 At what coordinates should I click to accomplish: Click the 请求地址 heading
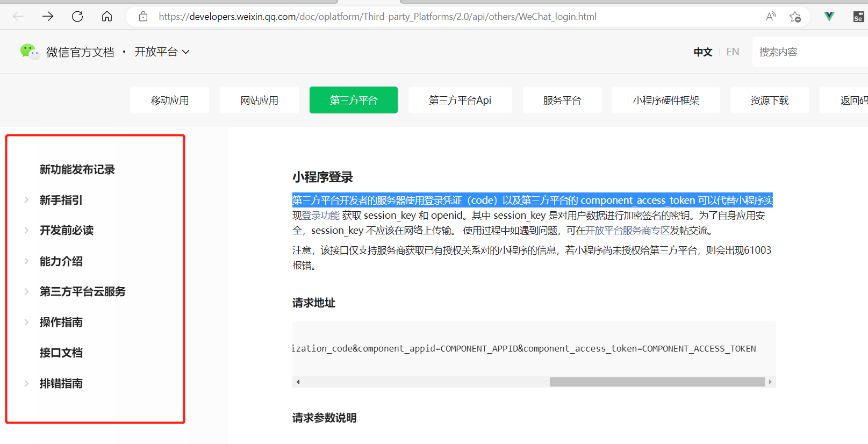point(314,303)
